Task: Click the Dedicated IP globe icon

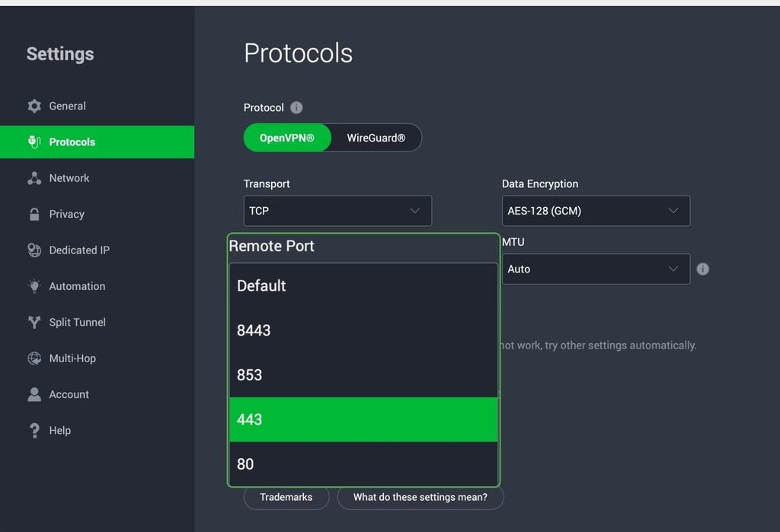Action: tap(34, 250)
